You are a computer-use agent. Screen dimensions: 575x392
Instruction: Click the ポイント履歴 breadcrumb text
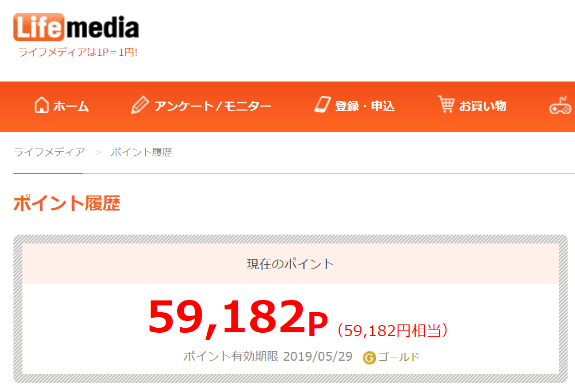141,152
